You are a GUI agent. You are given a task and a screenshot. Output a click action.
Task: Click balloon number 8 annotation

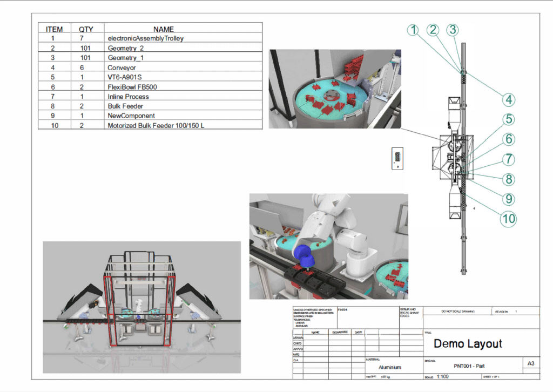pyautogui.click(x=508, y=179)
